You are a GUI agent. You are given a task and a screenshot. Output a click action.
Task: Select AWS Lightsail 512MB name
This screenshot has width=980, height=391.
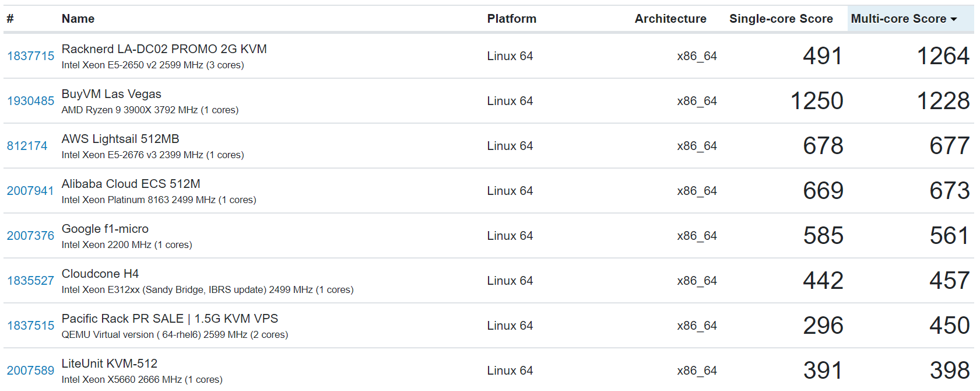click(121, 139)
